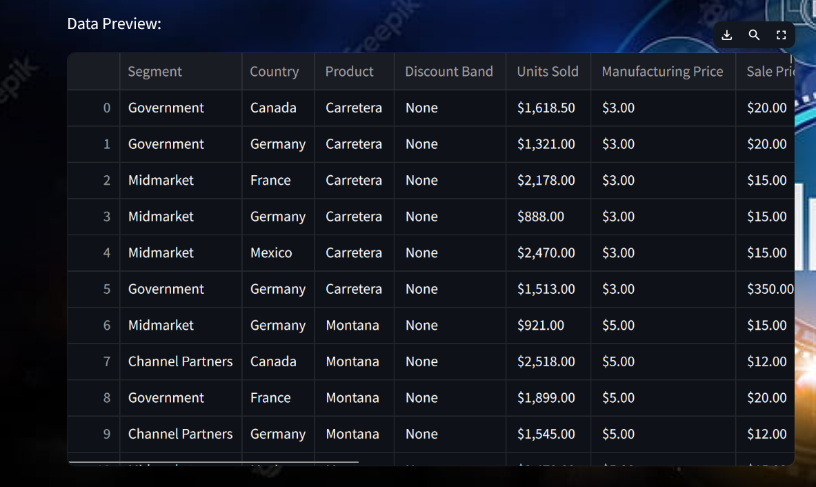Expand the dataframe to fullscreen
Viewport: 816px width, 487px height.
pyautogui.click(x=781, y=35)
